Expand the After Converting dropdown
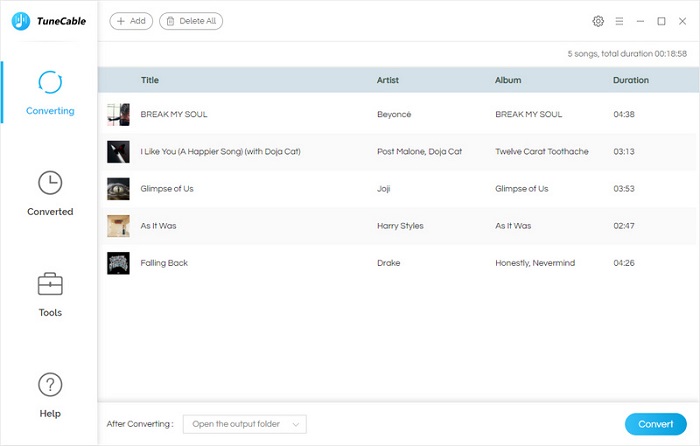Screen dimensions: 700x446 pyautogui.click(x=245, y=424)
